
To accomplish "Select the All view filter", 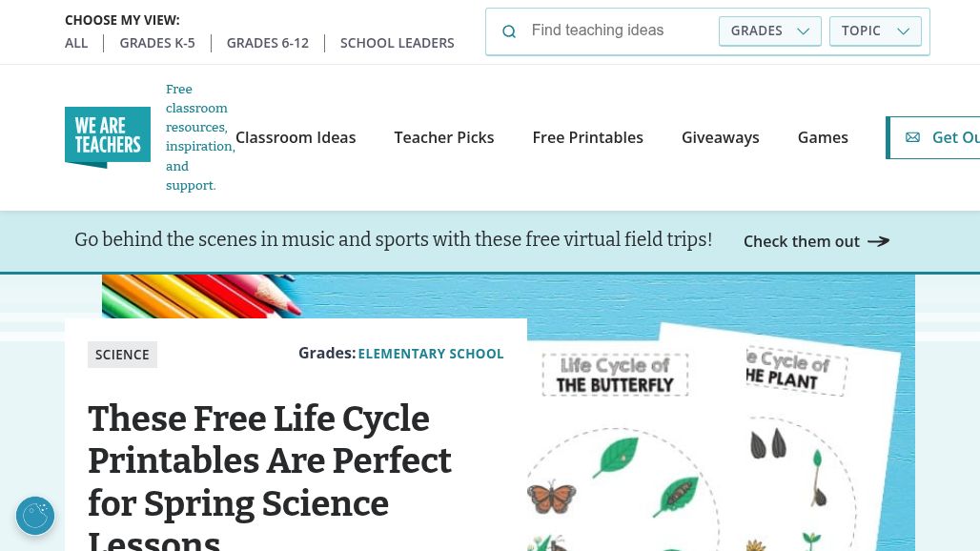I will (76, 43).
